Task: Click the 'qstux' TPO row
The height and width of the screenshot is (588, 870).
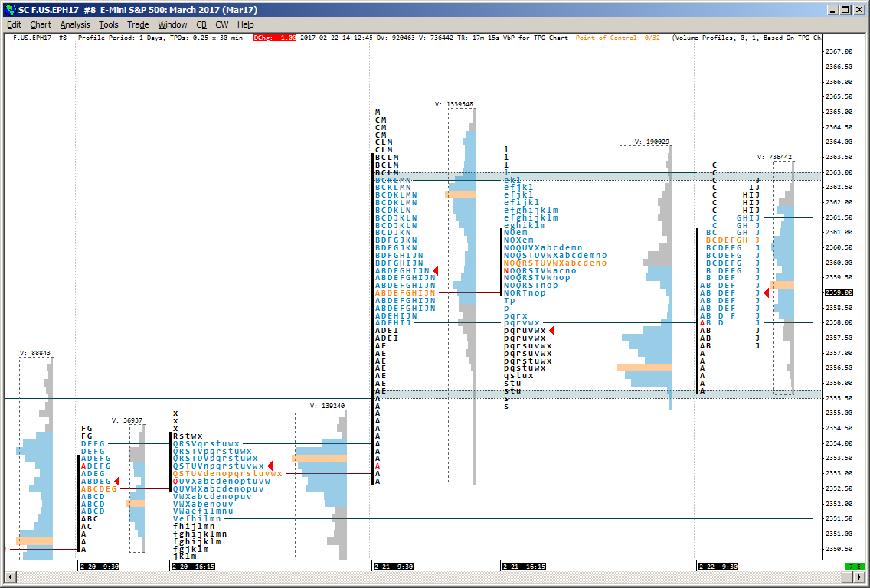Action: [518, 376]
